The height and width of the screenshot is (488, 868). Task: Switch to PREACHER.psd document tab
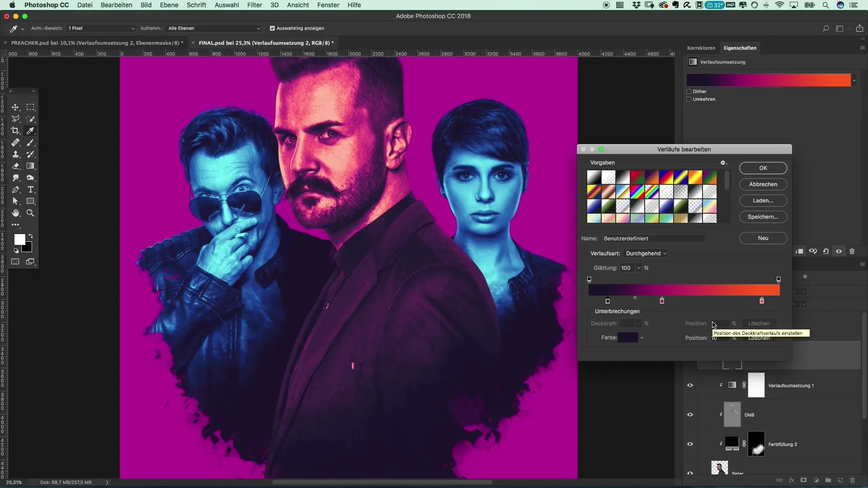97,43
